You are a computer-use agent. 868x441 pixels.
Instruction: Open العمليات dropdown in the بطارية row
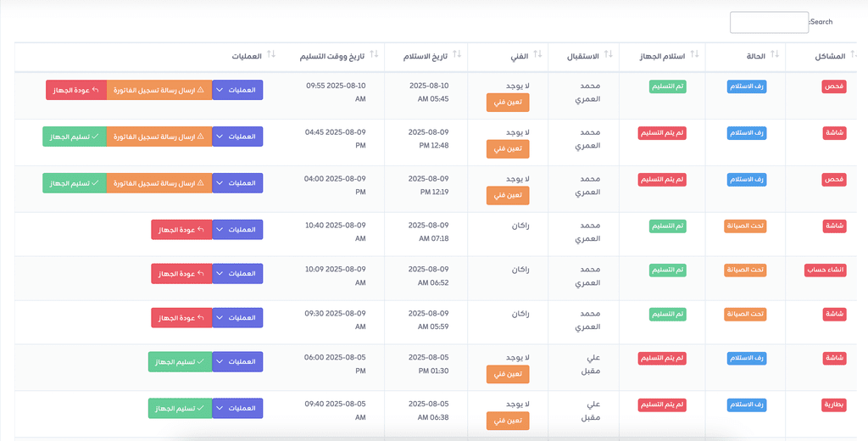point(237,408)
